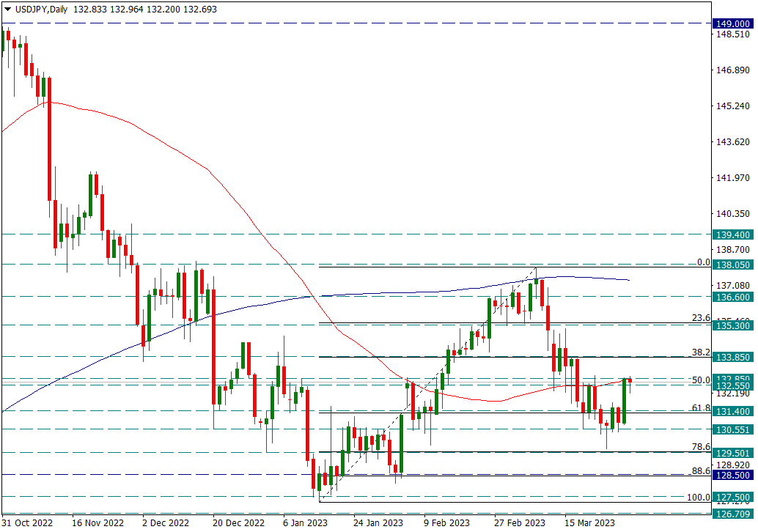Click the 24 Jan 2023 date label
The image size is (758, 532).
coord(378,522)
